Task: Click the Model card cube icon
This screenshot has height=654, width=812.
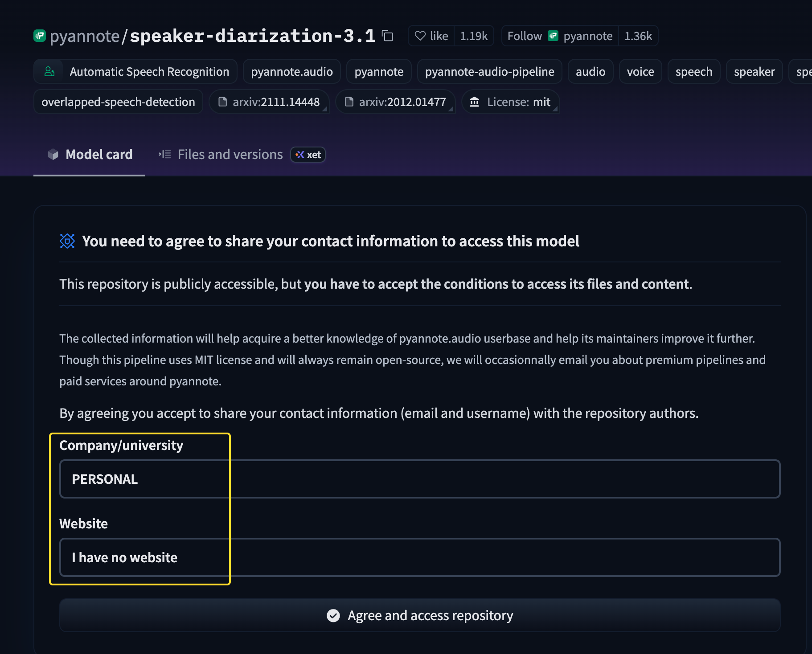Action: click(53, 155)
